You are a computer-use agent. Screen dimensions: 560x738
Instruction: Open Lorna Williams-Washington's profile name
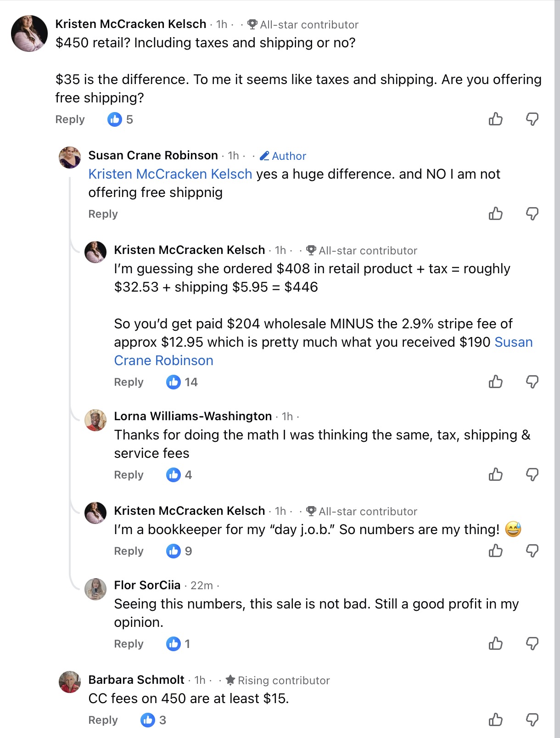(193, 416)
